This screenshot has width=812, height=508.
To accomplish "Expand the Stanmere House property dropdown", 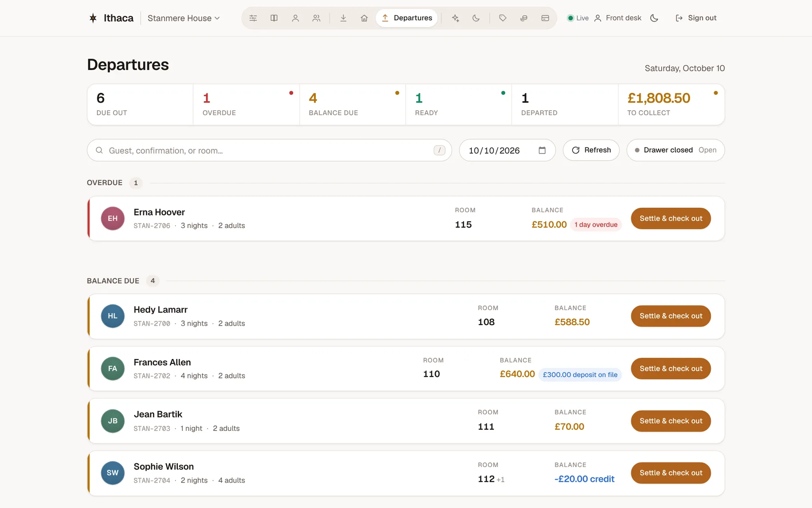I will (x=184, y=18).
